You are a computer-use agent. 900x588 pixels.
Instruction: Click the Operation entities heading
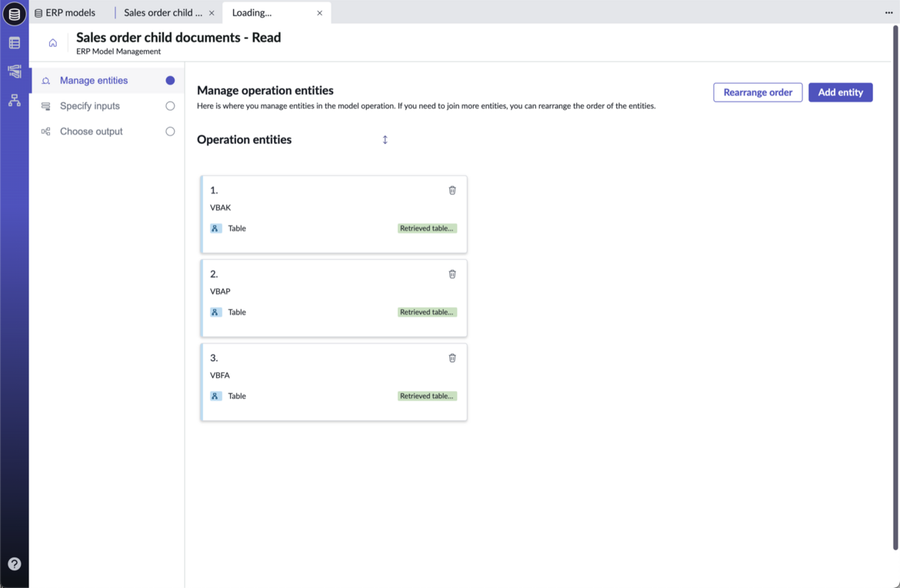(x=244, y=139)
